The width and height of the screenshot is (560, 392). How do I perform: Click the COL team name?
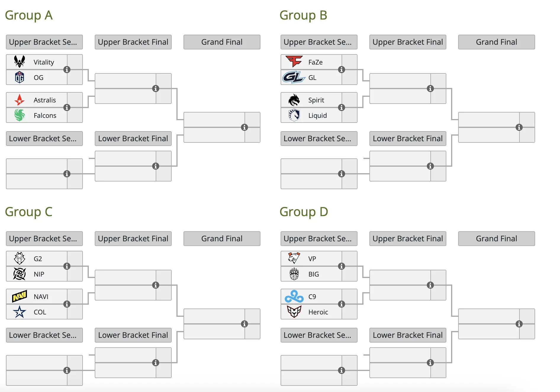coord(40,312)
